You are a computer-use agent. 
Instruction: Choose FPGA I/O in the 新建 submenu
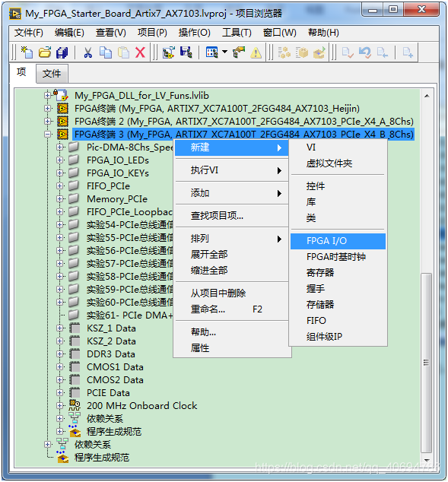[x=338, y=241]
